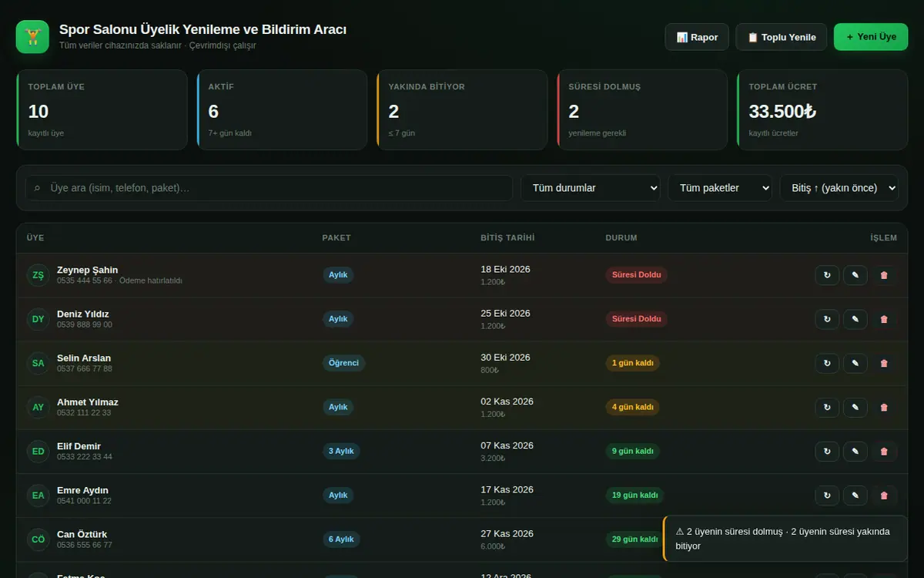This screenshot has height=578, width=924.
Task: Click the '02 Kas 2026' expiry date
Action: click(507, 402)
